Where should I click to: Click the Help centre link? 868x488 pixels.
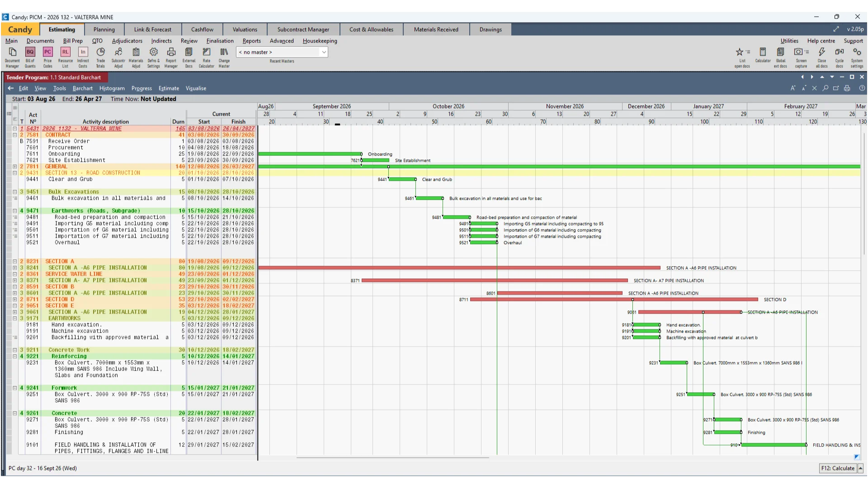821,41
